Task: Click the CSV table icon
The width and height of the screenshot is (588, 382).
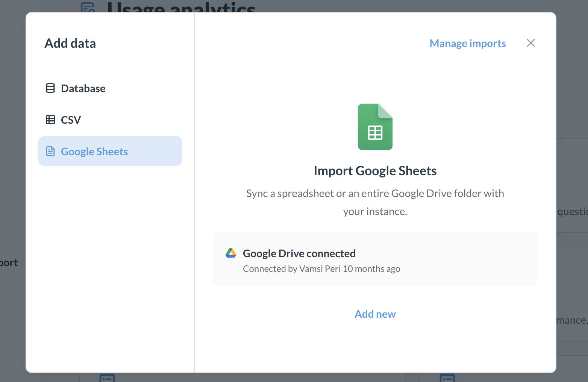Action: tap(50, 120)
